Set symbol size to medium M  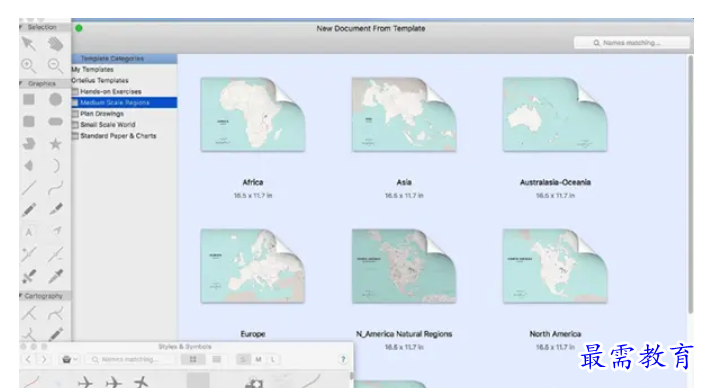click(x=258, y=359)
